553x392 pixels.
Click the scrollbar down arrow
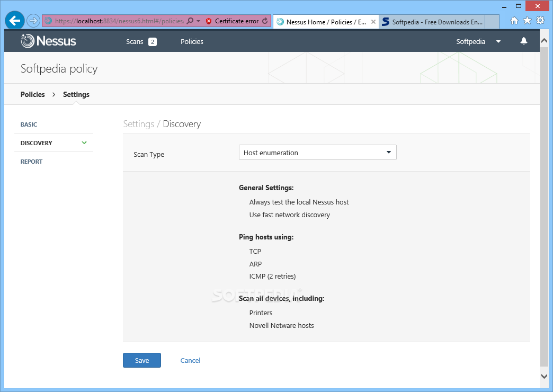coord(544,376)
